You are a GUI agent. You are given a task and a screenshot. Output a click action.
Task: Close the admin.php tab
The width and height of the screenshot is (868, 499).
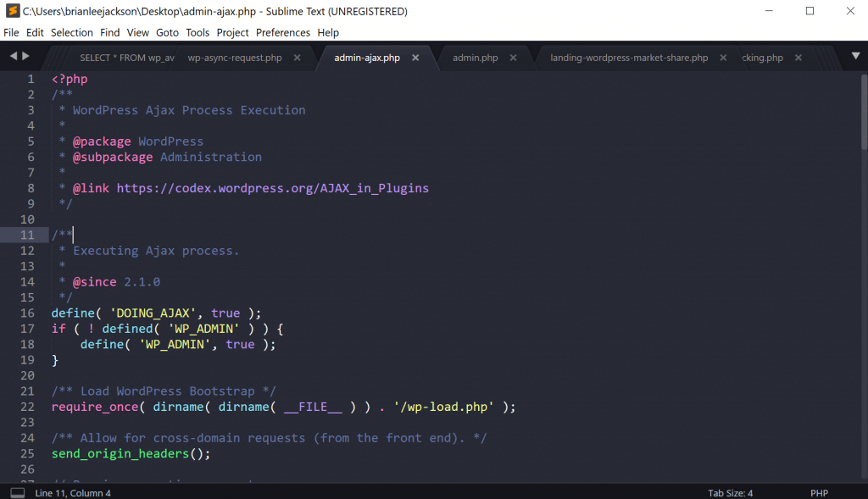[x=514, y=58]
